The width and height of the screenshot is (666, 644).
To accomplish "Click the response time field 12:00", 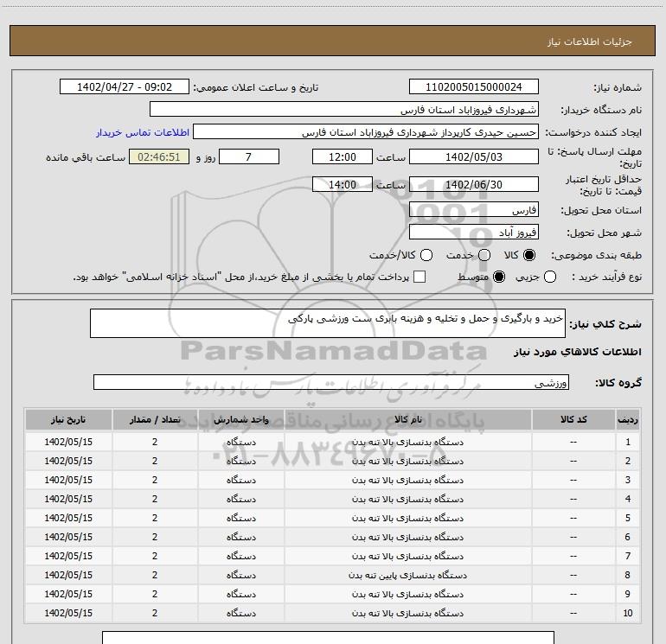I will [343, 156].
